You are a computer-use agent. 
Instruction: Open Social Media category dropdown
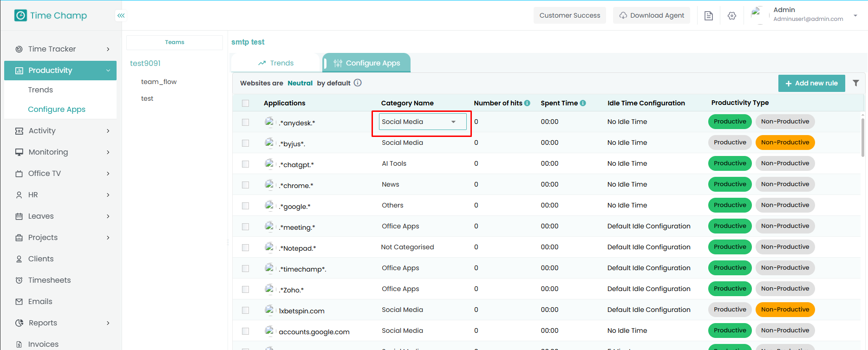pyautogui.click(x=422, y=122)
